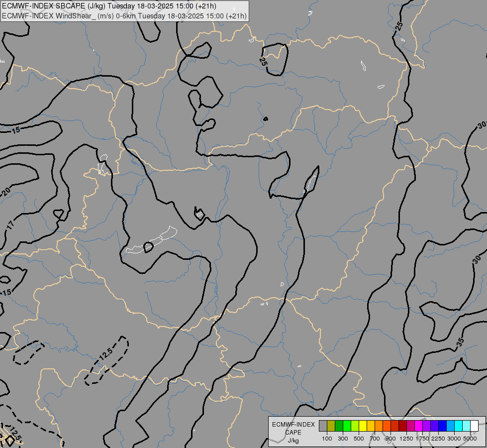
Task: Click the SBCAPE title line text
Action: [109, 6]
